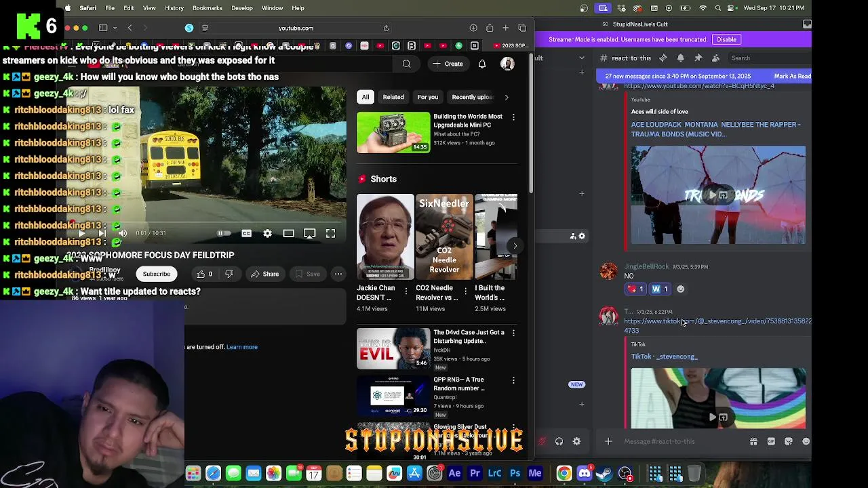This screenshot has width=868, height=488.
Task: Switch to theater mode in player
Action: click(288, 233)
